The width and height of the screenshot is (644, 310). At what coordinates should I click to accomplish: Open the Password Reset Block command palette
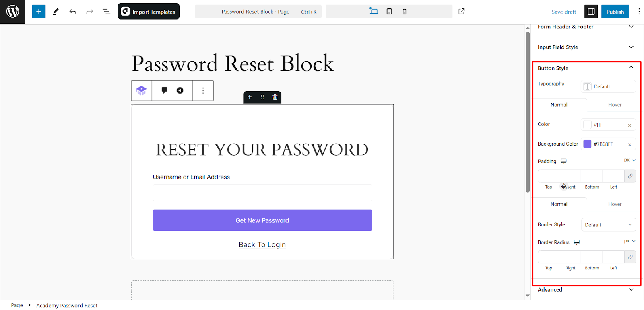[x=258, y=12]
